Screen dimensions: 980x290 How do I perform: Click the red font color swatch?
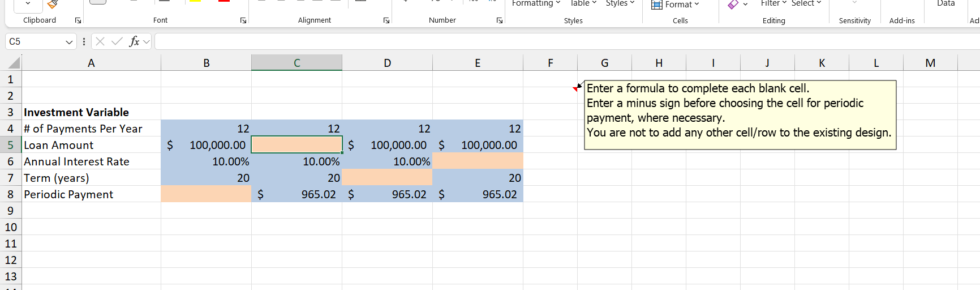224,1
